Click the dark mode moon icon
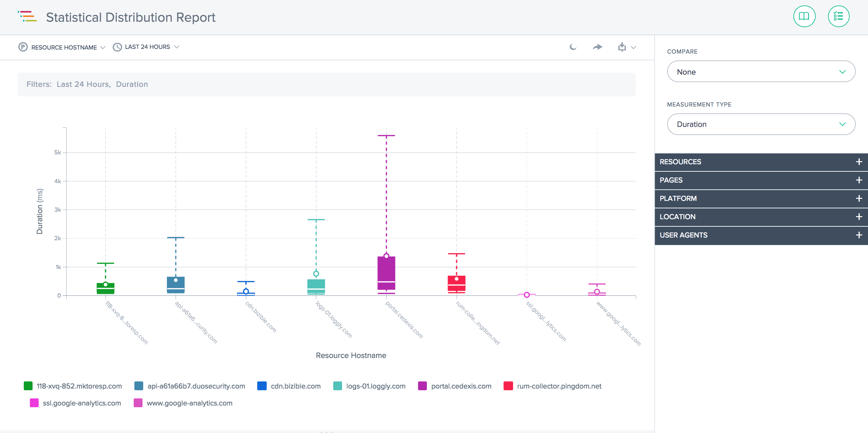The height and width of the screenshot is (433, 868). (x=573, y=46)
